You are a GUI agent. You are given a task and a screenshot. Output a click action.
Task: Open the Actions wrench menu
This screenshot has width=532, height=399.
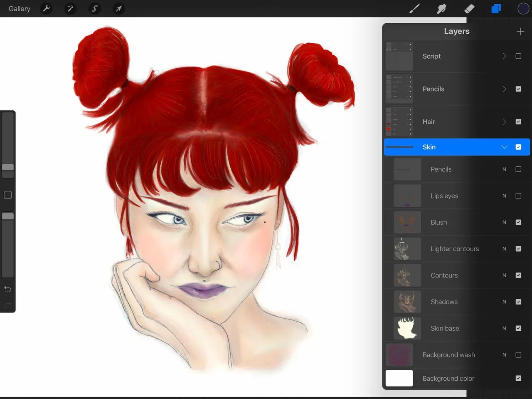click(47, 9)
